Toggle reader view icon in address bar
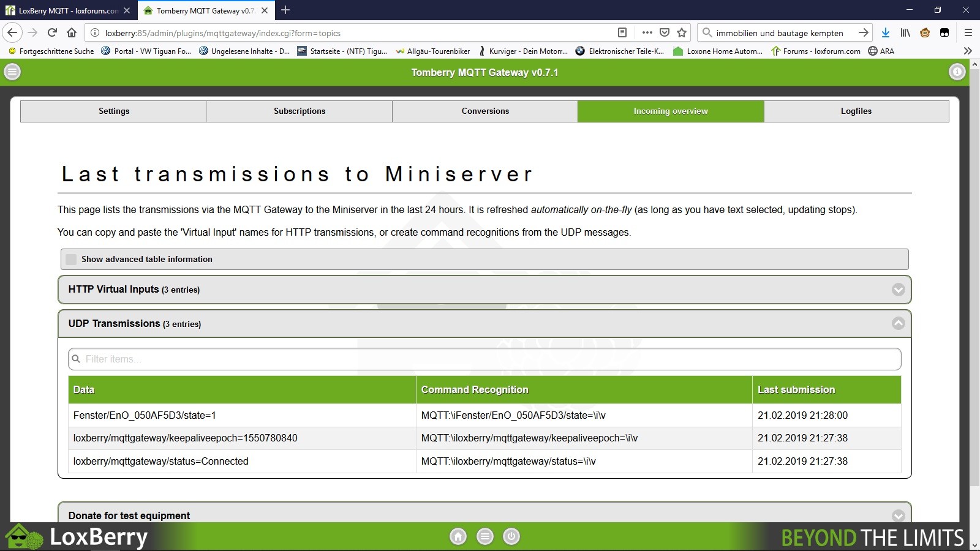The height and width of the screenshot is (551, 980). click(x=622, y=33)
